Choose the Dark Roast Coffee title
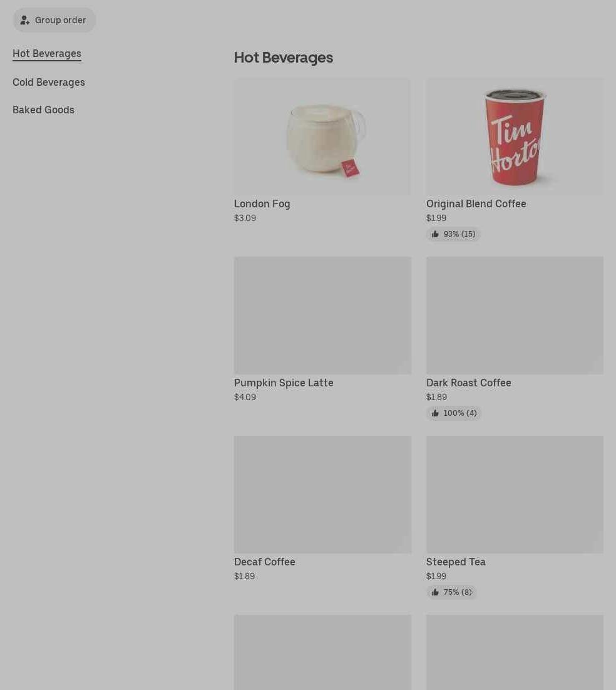Image resolution: width=616 pixels, height=690 pixels. pyautogui.click(x=469, y=383)
